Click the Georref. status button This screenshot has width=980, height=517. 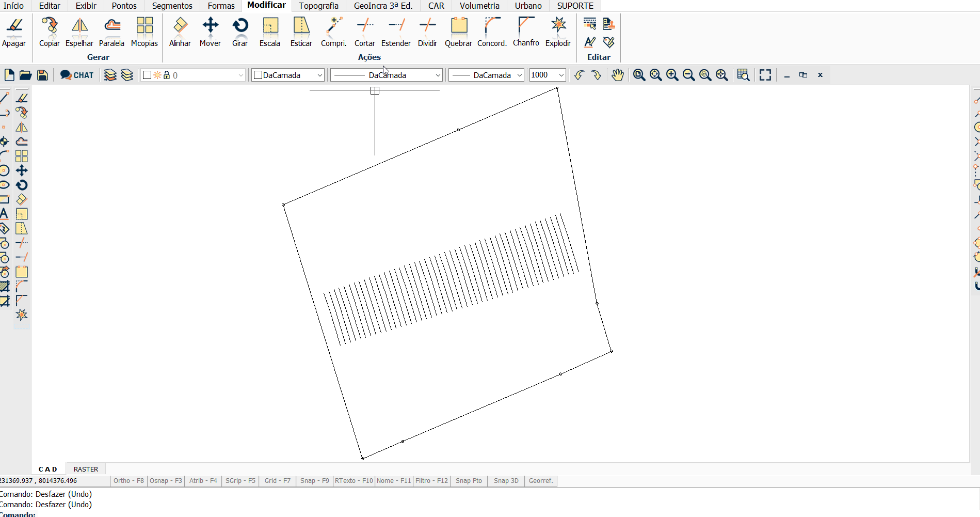coord(540,481)
